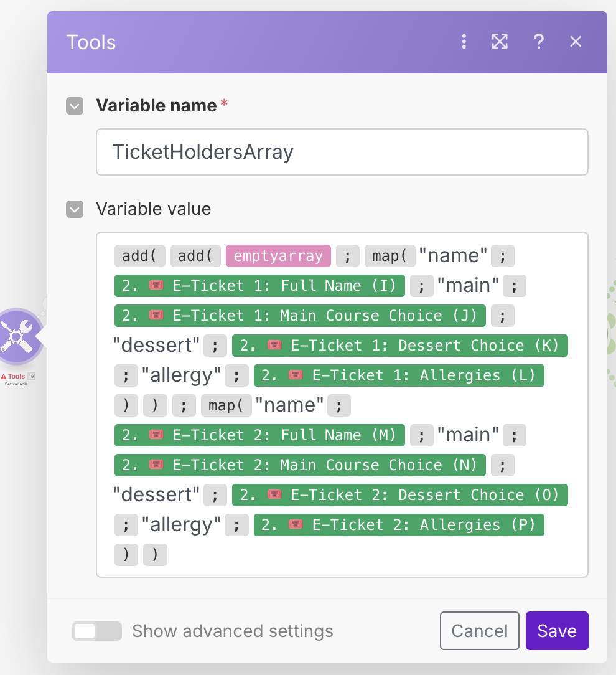
Task: Click E-Ticket 1: Full Name (I) tag
Action: point(259,286)
